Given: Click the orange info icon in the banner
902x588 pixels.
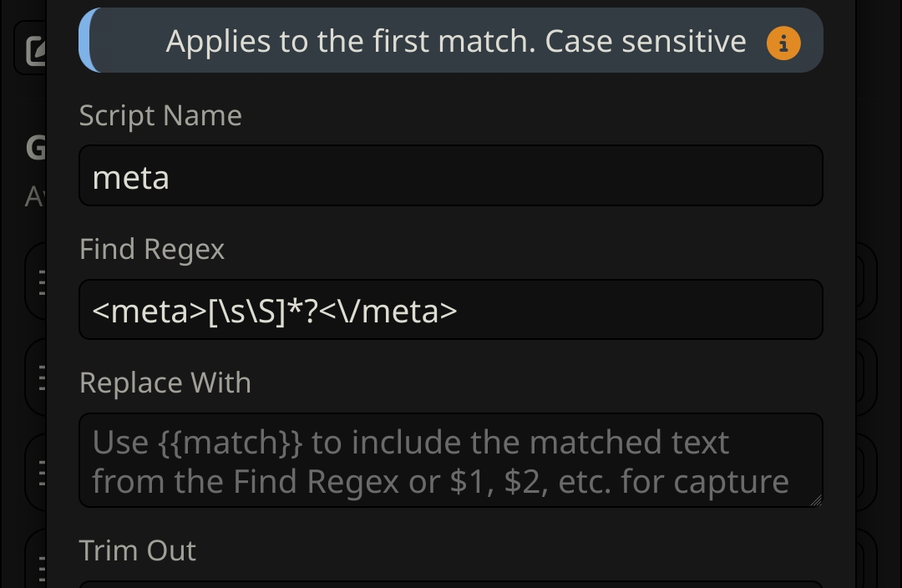Looking at the screenshot, I should [x=783, y=43].
